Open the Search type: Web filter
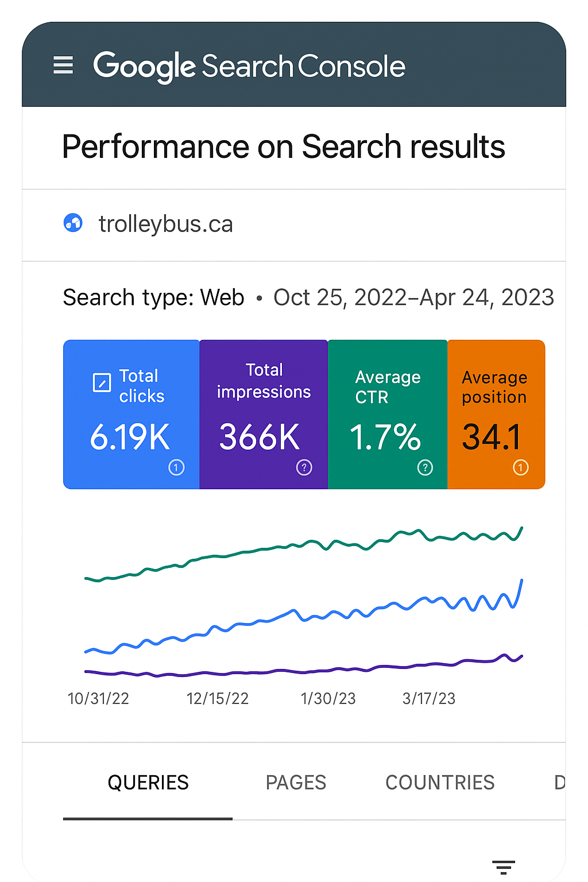This screenshot has height=882, width=588. coord(153,297)
